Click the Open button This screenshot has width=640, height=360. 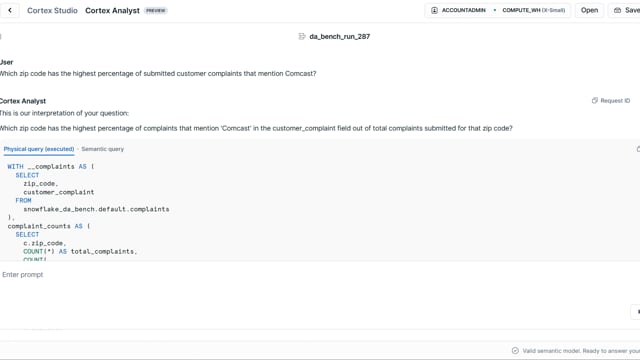[589, 10]
